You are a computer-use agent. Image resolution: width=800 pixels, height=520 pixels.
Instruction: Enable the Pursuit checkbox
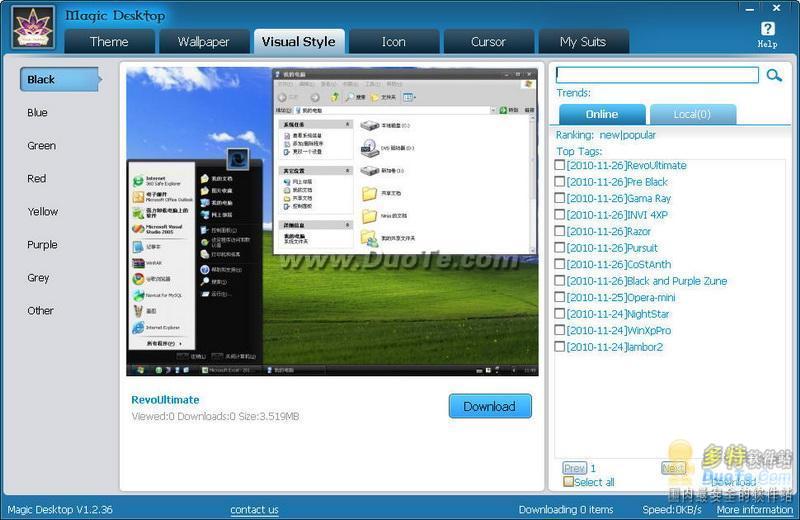(x=560, y=247)
